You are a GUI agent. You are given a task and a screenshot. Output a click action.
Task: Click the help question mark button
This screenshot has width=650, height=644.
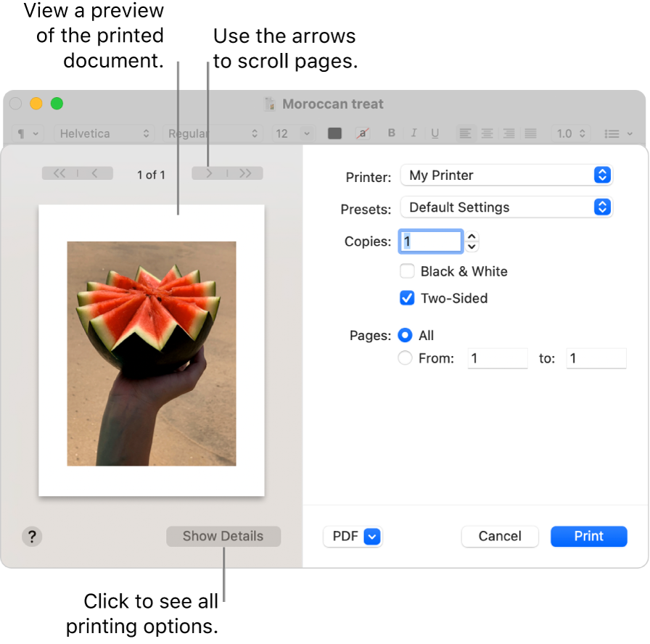click(32, 537)
